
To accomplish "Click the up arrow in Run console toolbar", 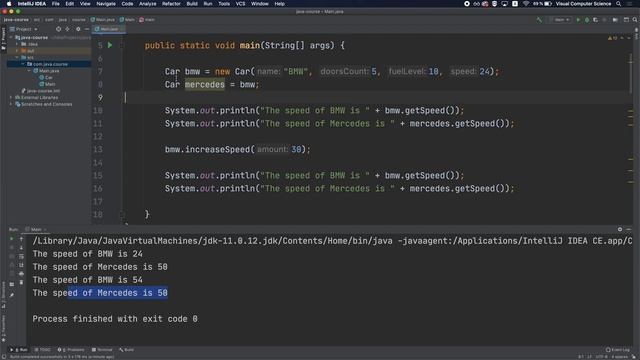I will 21,239.
